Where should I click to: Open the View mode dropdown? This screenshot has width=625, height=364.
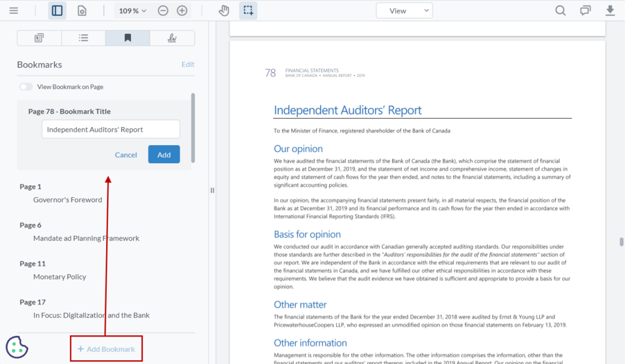point(405,10)
